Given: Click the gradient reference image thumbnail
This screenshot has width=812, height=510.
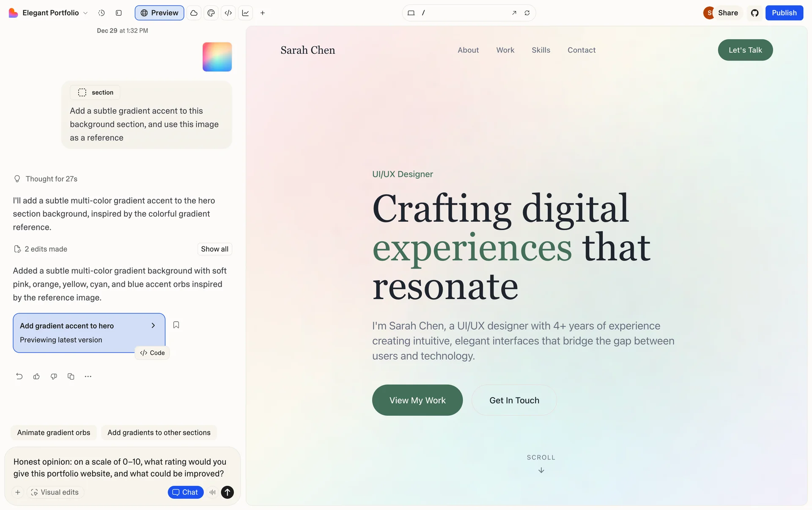Looking at the screenshot, I should coord(217,57).
